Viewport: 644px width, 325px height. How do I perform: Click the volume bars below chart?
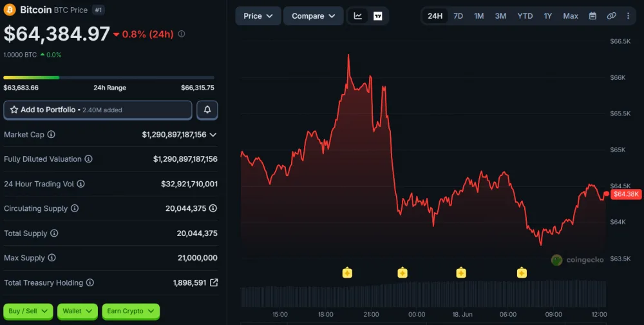click(x=423, y=294)
